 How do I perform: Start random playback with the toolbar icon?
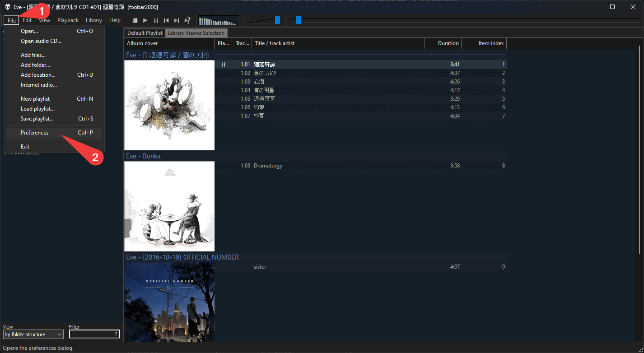click(187, 20)
